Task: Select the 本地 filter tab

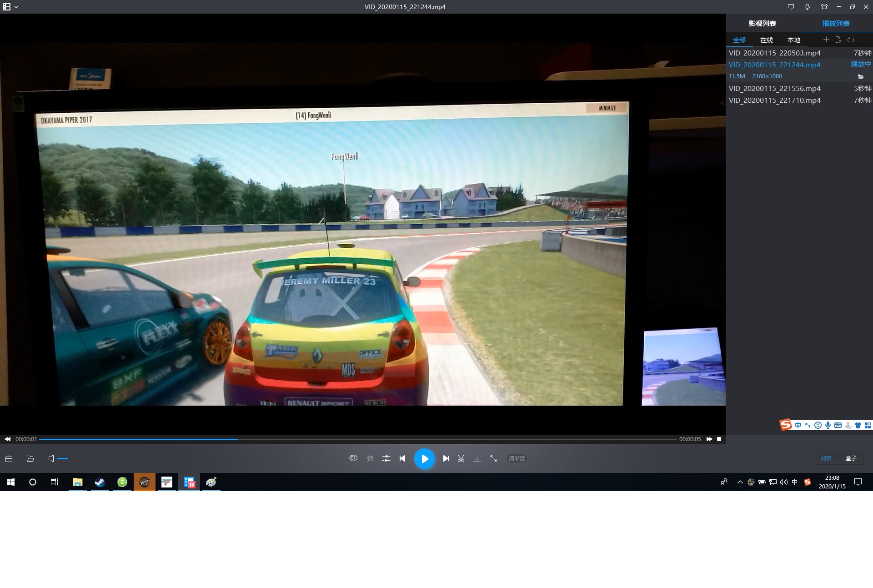Action: click(x=794, y=40)
